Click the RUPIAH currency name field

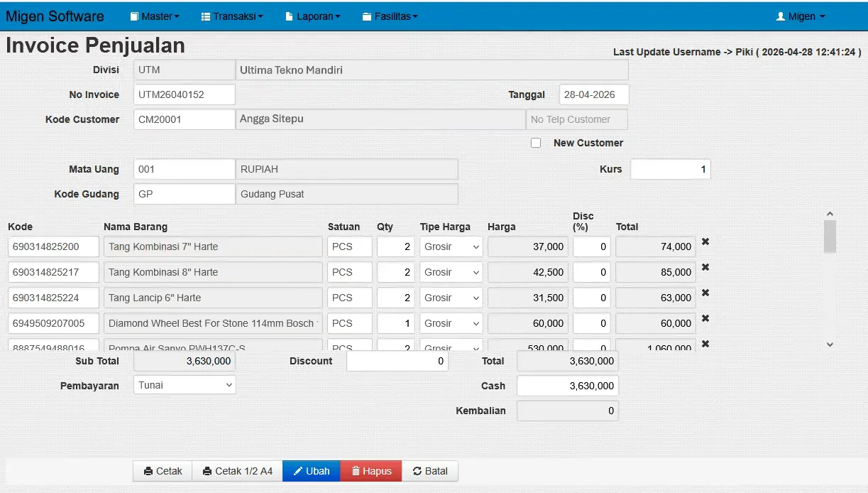click(x=347, y=169)
